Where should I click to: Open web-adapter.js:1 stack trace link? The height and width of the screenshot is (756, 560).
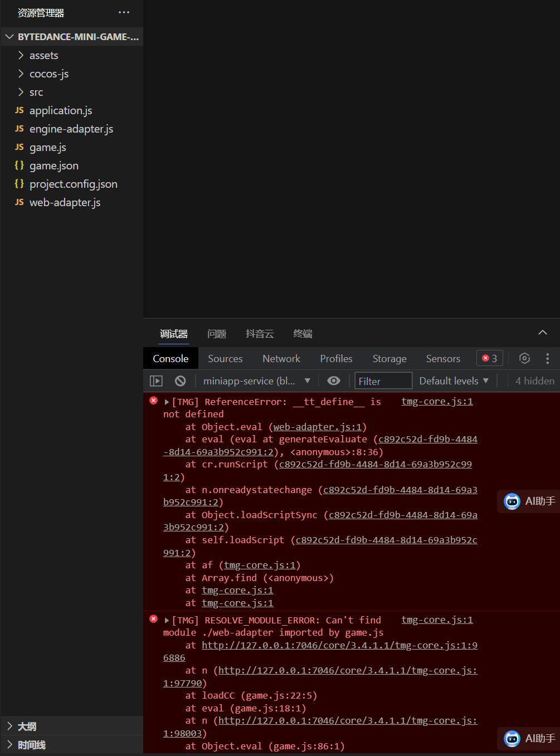317,427
